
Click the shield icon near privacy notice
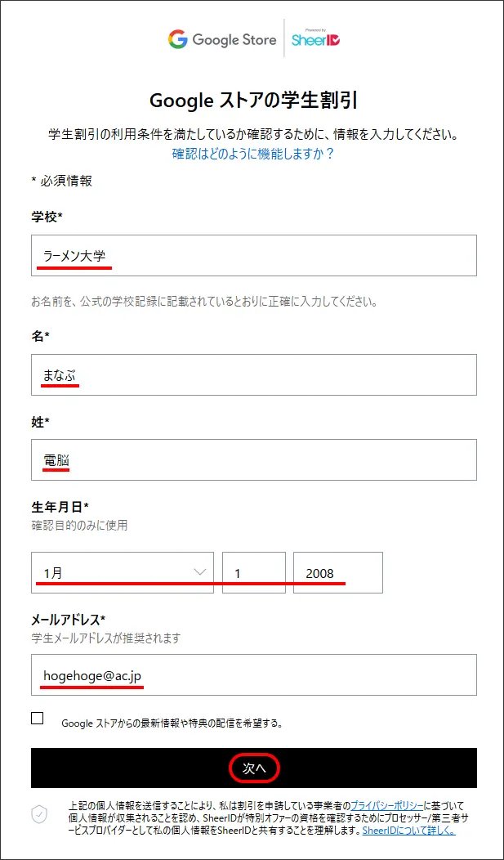click(39, 814)
